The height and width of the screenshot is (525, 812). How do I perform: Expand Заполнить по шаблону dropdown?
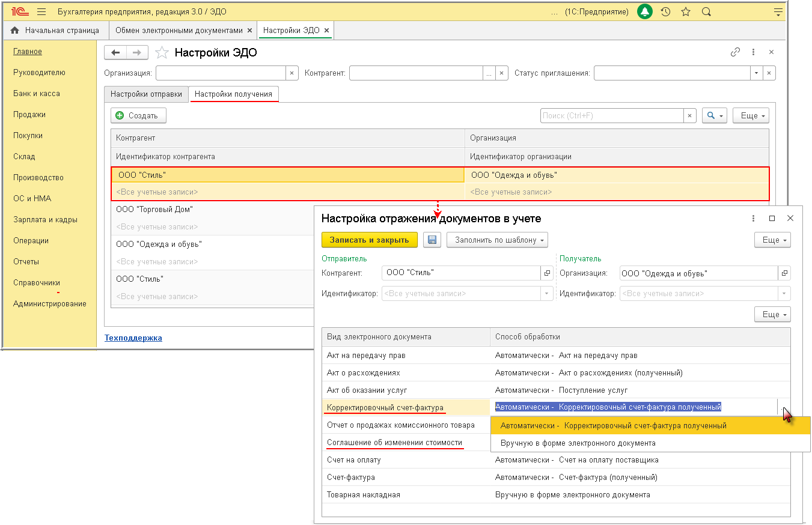click(x=498, y=240)
